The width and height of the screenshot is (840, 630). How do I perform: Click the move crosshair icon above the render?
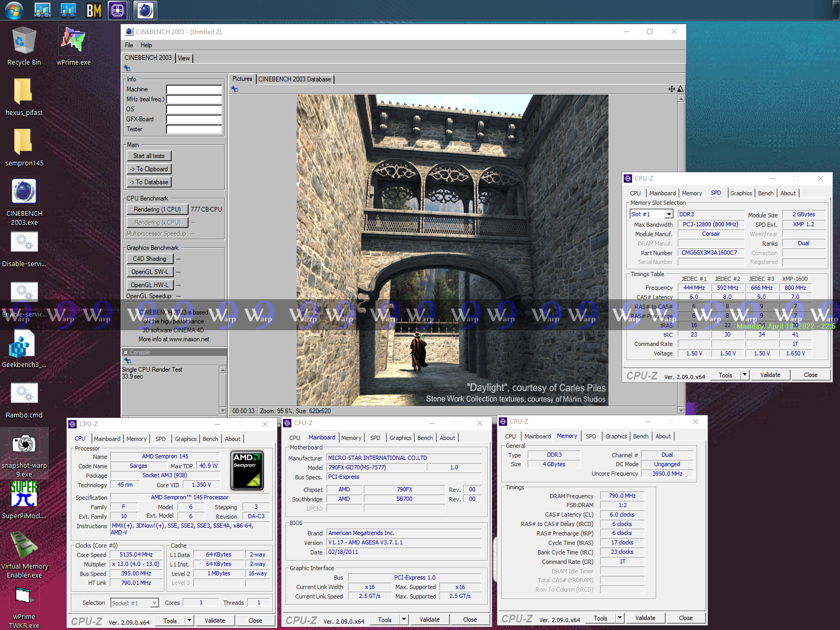pos(671,89)
